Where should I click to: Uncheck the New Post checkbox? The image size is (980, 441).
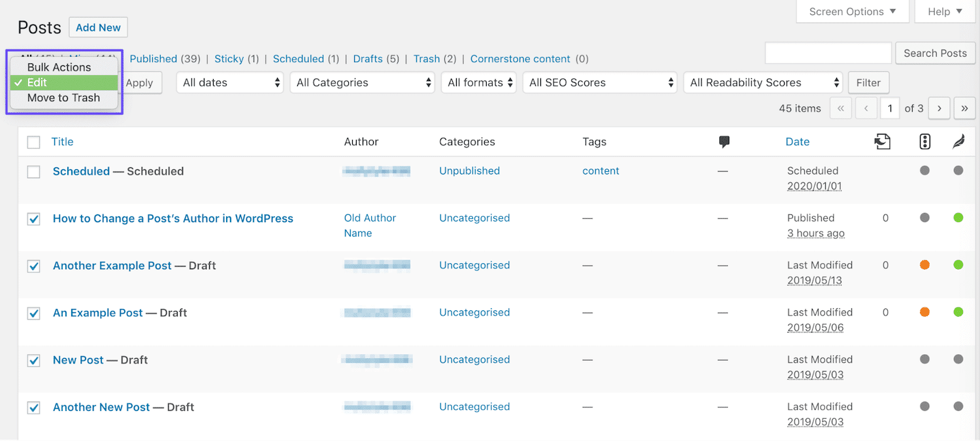(33, 360)
